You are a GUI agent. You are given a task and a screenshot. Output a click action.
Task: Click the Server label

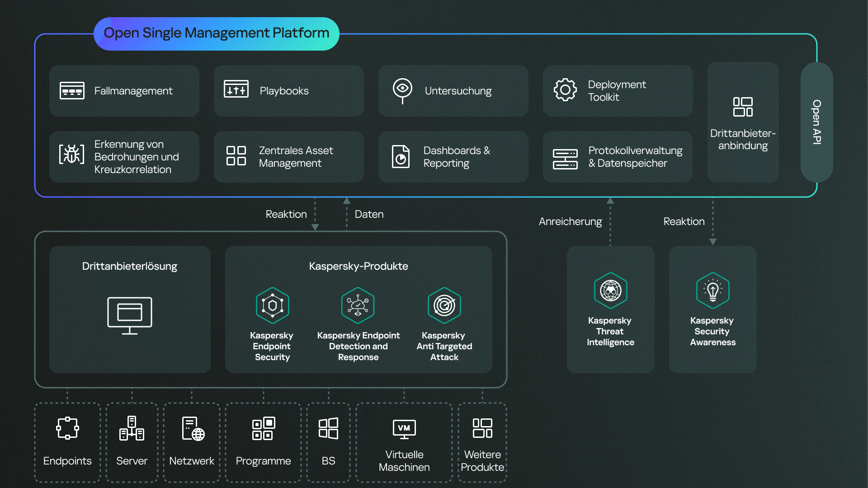pyautogui.click(x=132, y=461)
